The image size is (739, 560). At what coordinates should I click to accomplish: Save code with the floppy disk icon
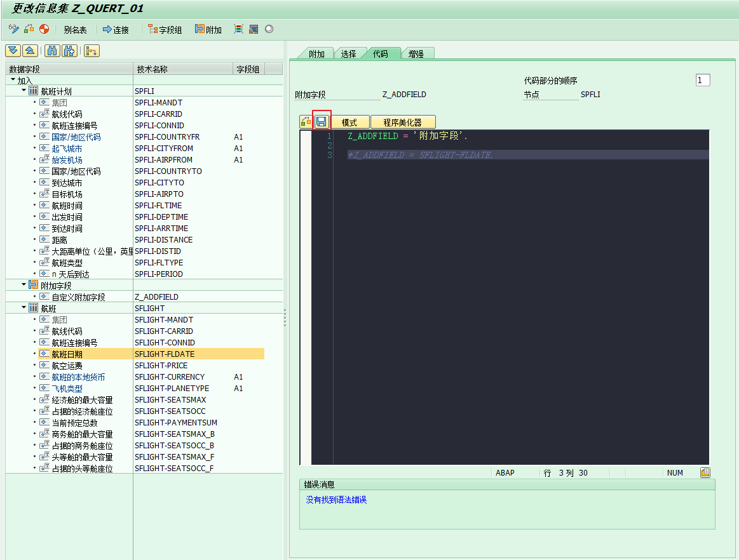pos(322,122)
